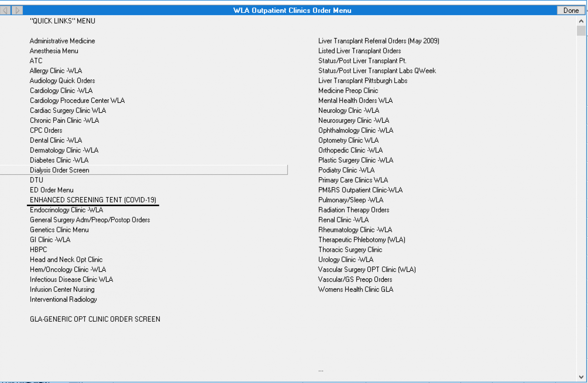Open GLA-GENERIC OPT CLINIC ORDER SCREEN
Screen dimensions: 588x383
pyautogui.click(x=95, y=319)
